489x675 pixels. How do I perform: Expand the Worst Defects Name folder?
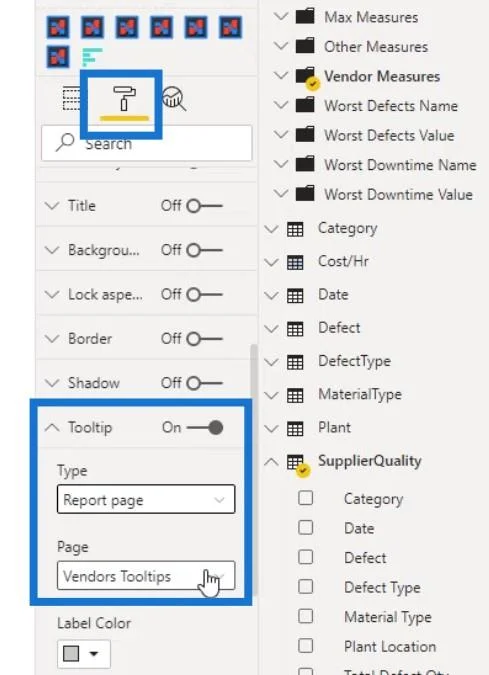point(281,105)
